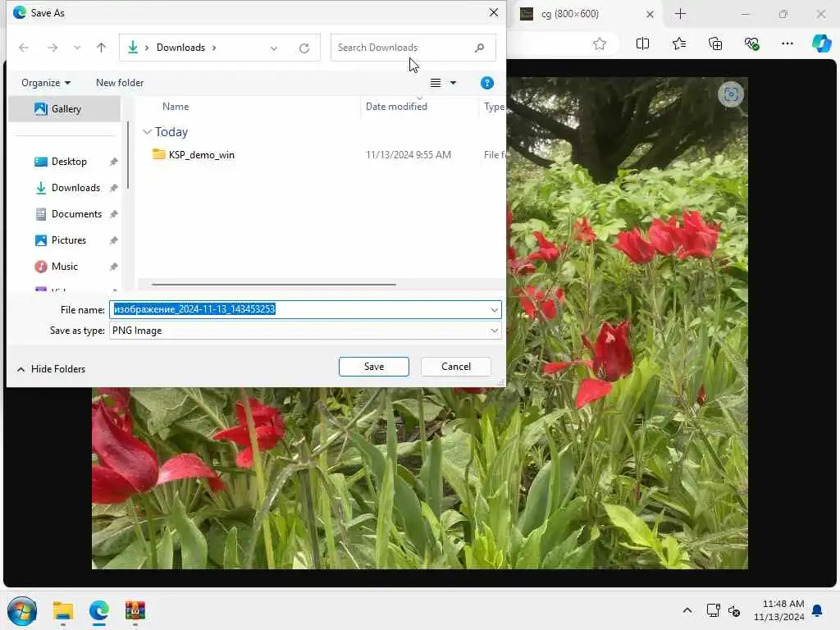This screenshot has width=840, height=630.
Task: Create a New folder
Action: point(120,83)
